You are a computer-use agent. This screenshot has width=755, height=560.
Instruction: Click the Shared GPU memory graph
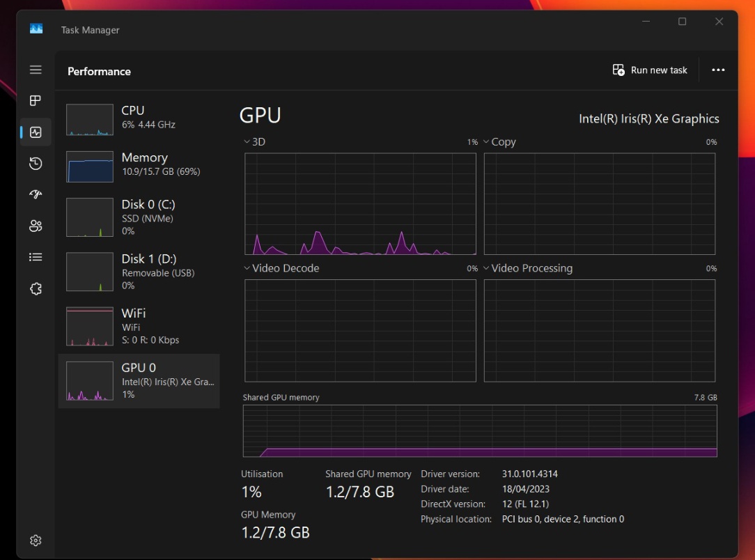click(x=479, y=430)
